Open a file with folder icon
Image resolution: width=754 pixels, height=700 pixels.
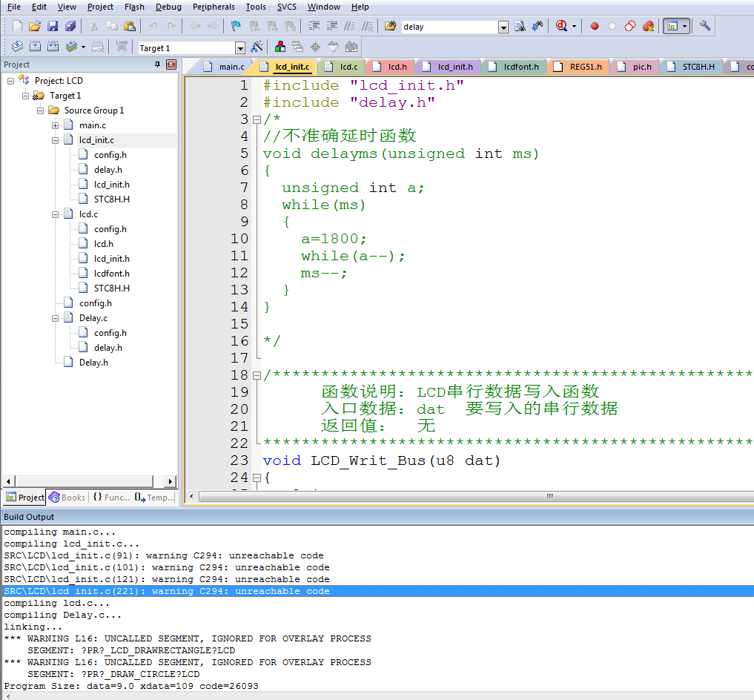pos(35,26)
